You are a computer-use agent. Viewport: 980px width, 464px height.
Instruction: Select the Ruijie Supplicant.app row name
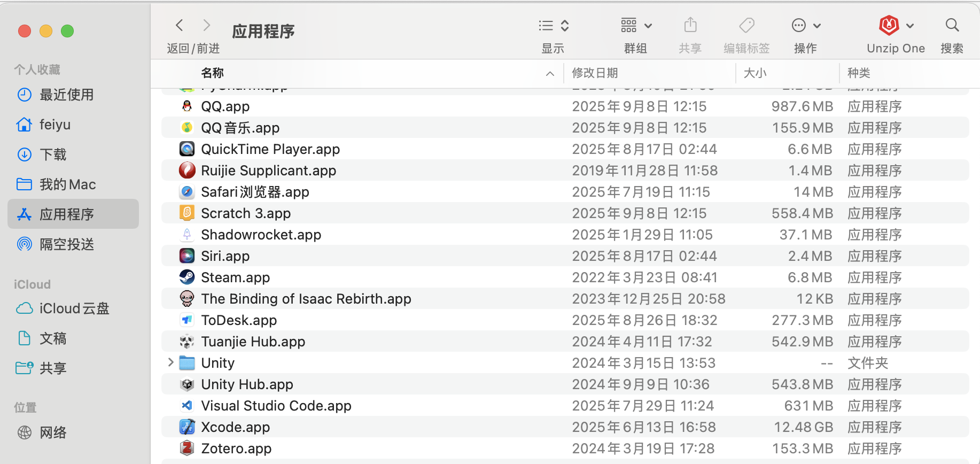pos(268,171)
